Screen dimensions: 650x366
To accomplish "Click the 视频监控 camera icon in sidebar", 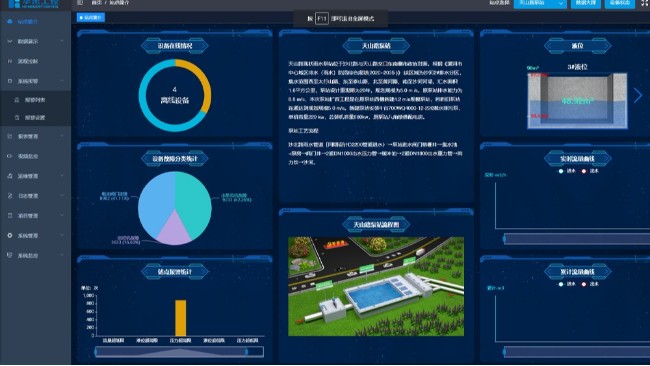I will coord(10,156).
